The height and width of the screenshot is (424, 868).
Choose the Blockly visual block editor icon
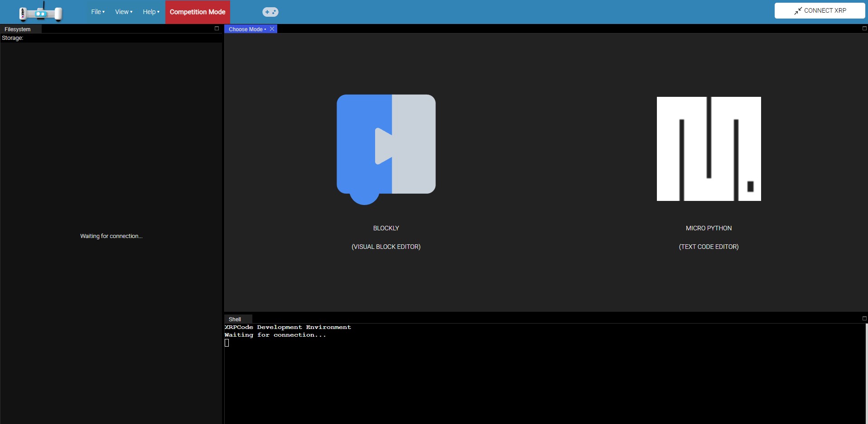coord(386,149)
